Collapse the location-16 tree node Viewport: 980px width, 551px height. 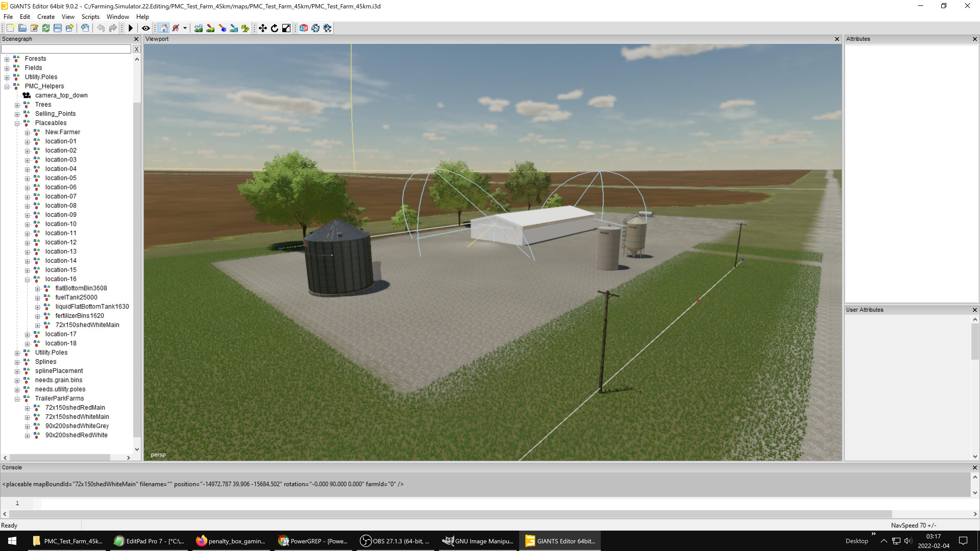point(27,280)
